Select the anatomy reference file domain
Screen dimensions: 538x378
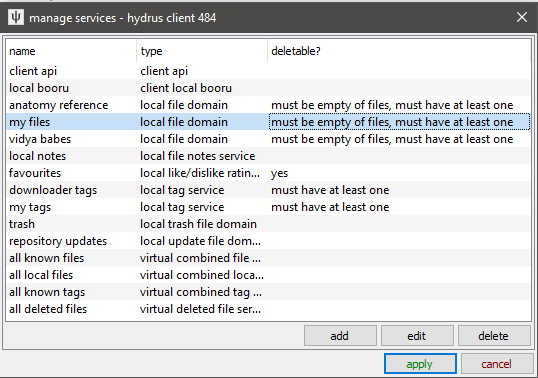click(268, 105)
